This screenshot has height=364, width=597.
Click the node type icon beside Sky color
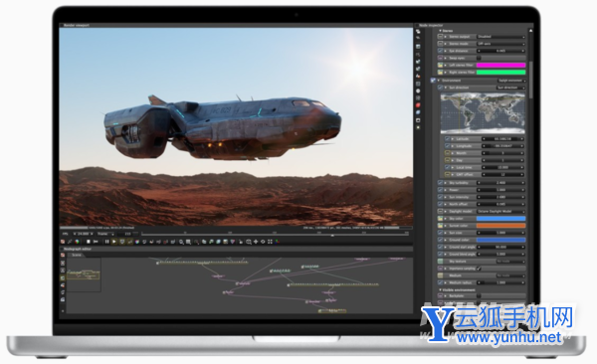tap(441, 219)
